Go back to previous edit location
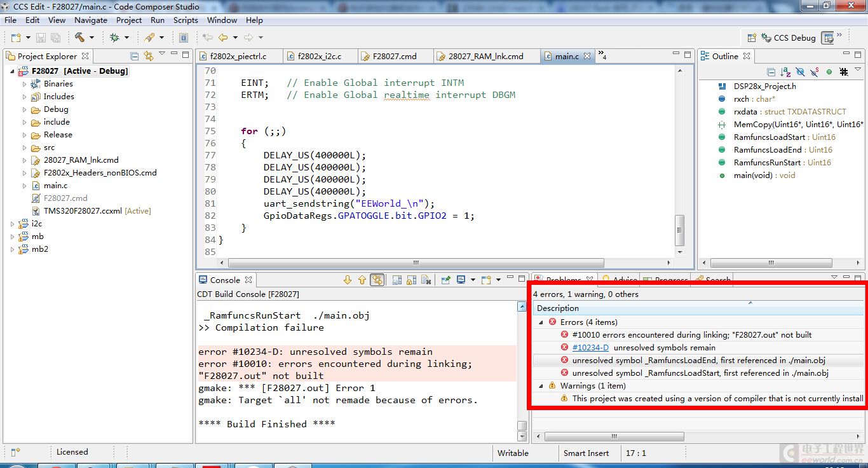The height and width of the screenshot is (468, 868). click(208, 38)
